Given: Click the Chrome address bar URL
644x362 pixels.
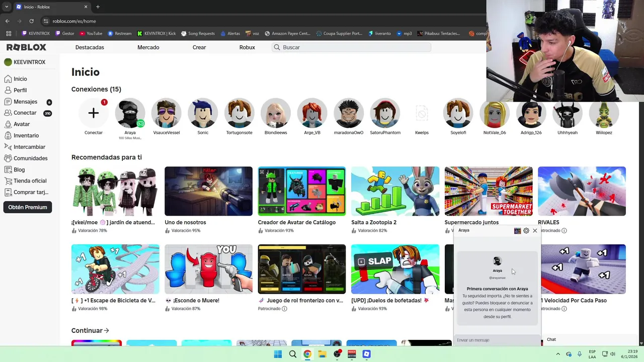Looking at the screenshot, I should 74,21.
